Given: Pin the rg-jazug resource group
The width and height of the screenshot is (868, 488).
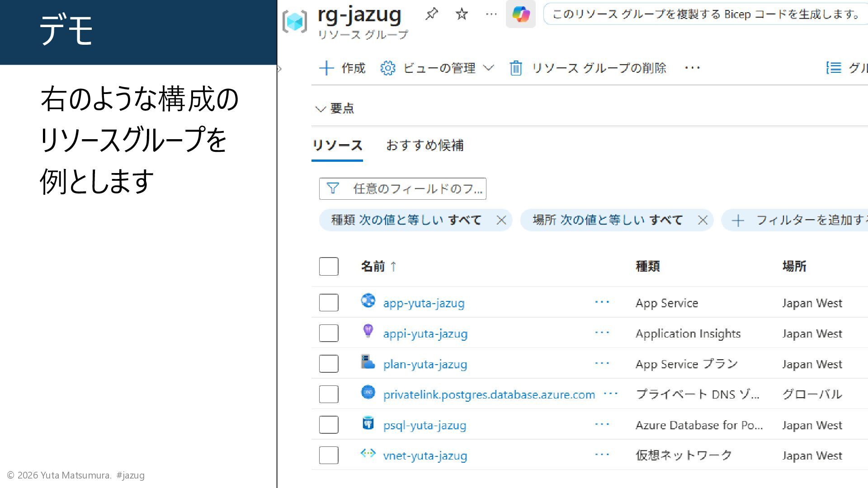Looking at the screenshot, I should coord(432,14).
